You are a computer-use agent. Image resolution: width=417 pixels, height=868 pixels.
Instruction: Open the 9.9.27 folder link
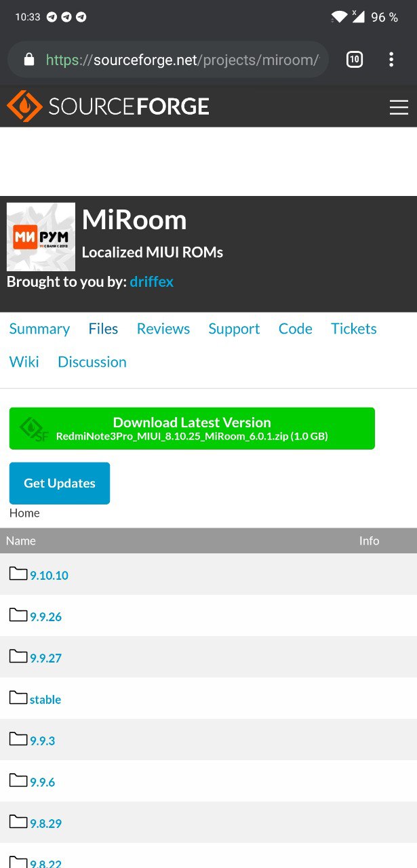(x=45, y=658)
